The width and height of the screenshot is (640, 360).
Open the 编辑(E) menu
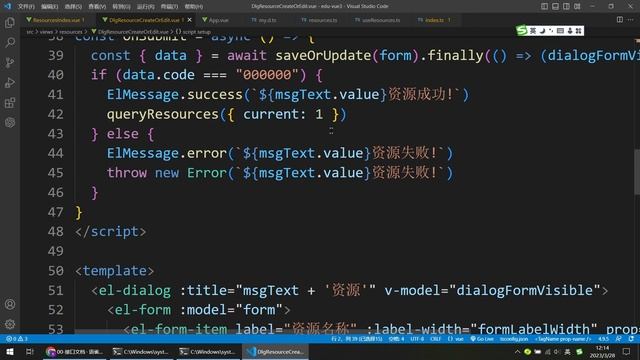[x=49, y=7]
